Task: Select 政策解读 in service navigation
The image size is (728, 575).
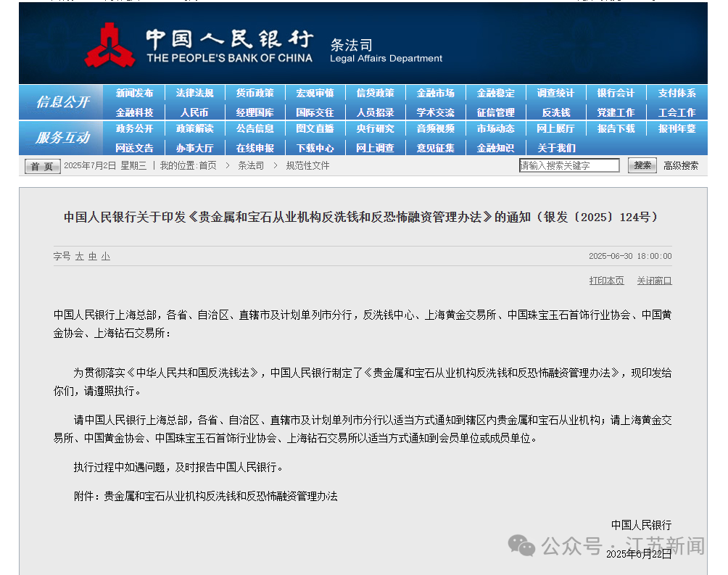Action: pos(194,128)
